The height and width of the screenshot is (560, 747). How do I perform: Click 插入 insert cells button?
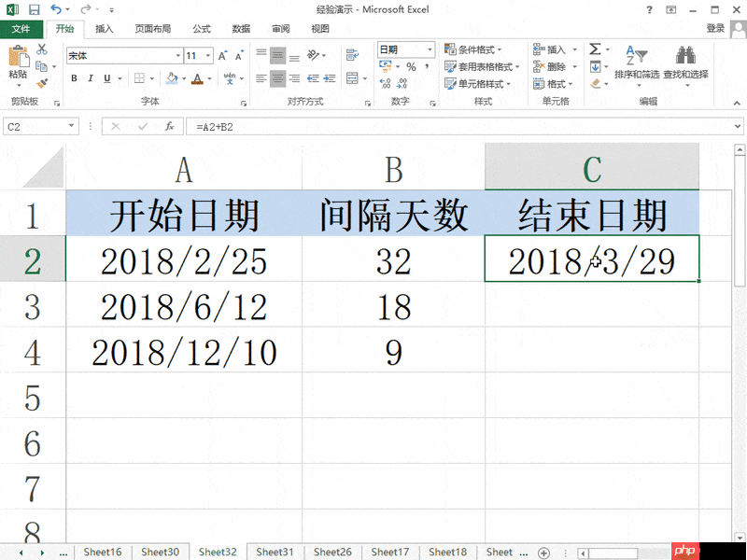pos(549,49)
